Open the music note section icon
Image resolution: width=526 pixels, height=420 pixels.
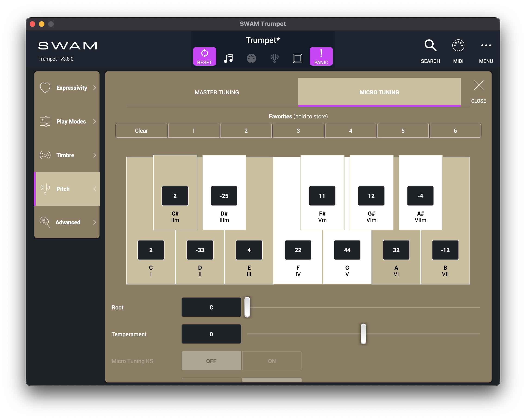pos(228,58)
